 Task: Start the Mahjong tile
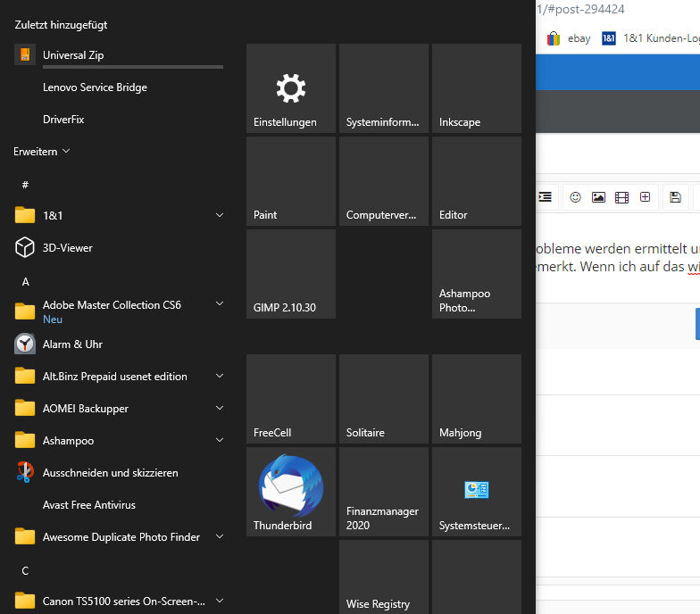(x=477, y=399)
